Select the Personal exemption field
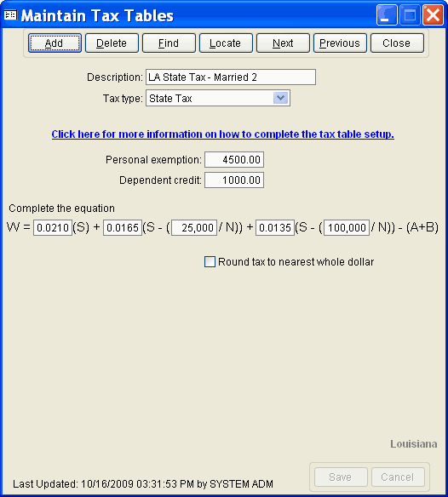The width and height of the screenshot is (448, 497). (234, 159)
